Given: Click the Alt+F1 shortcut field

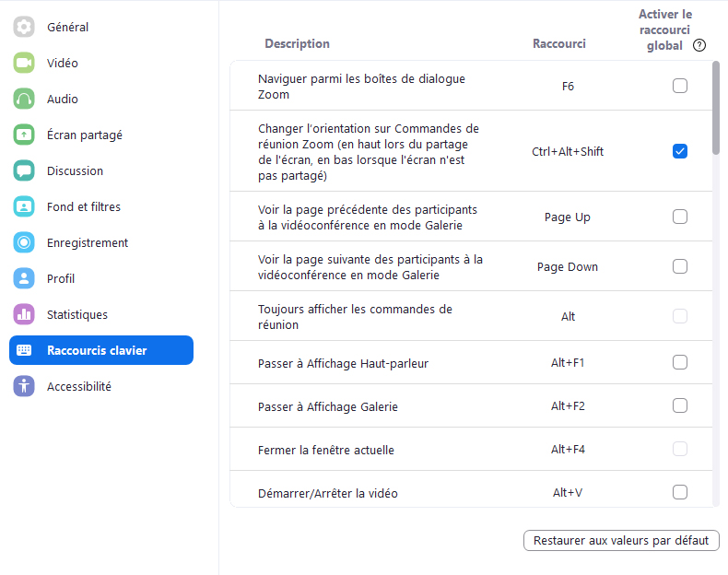Looking at the screenshot, I should [568, 363].
